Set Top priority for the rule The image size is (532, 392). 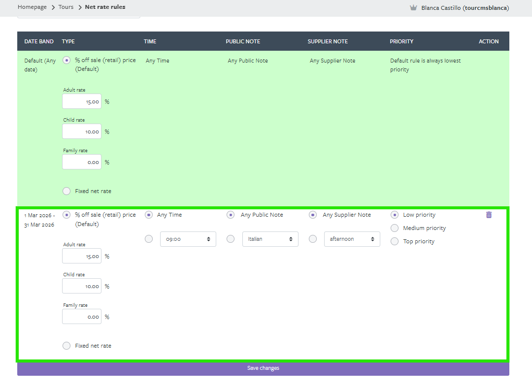[x=395, y=241]
